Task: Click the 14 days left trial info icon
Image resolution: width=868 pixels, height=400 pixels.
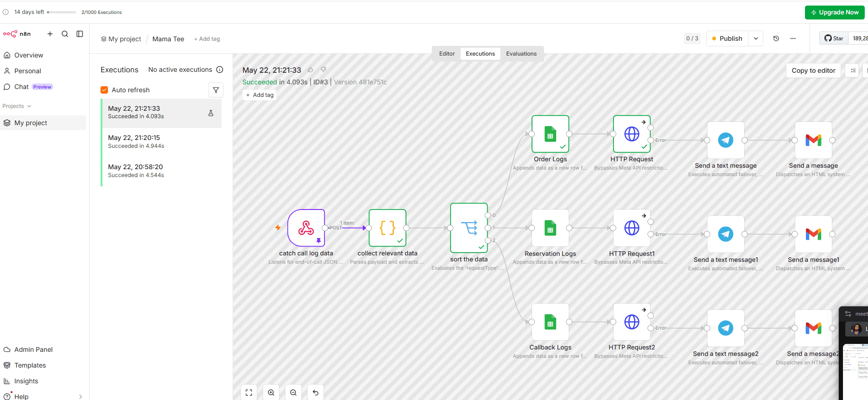Action: coord(6,12)
